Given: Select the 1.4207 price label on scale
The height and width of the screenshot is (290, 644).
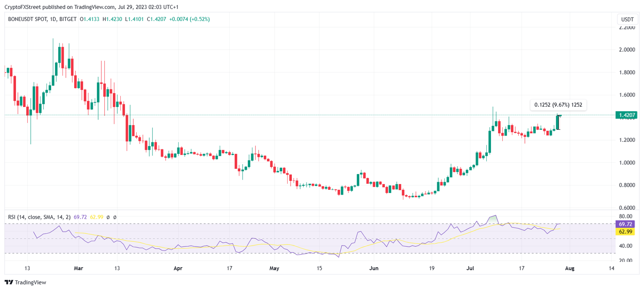Looking at the screenshot, I should coord(627,115).
